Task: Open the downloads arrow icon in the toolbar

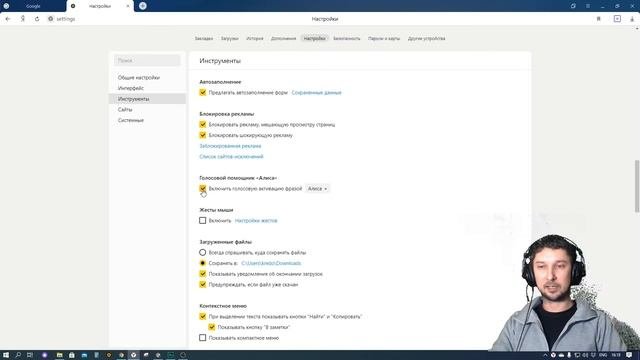Action: (x=632, y=19)
